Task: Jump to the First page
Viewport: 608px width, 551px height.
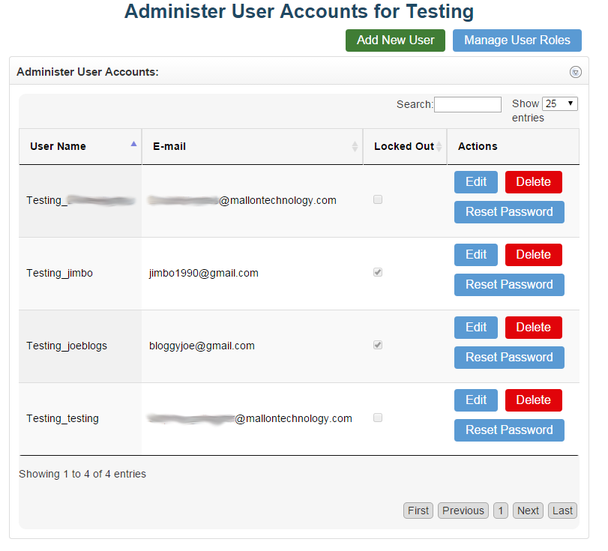Action: (418, 511)
